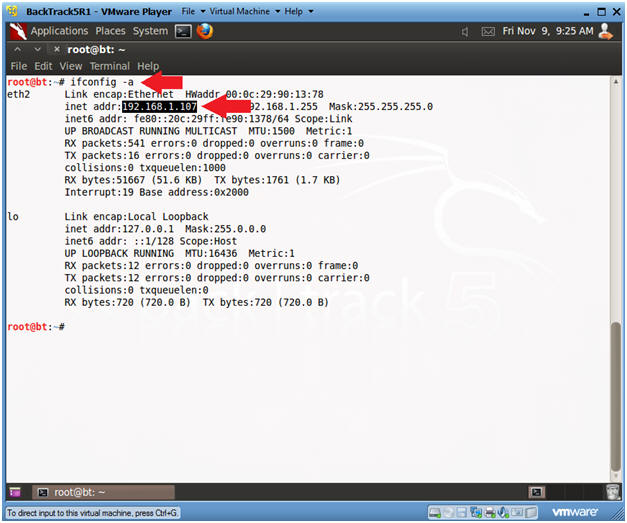Click the highlighted IP 192.168.1.107

160,106
